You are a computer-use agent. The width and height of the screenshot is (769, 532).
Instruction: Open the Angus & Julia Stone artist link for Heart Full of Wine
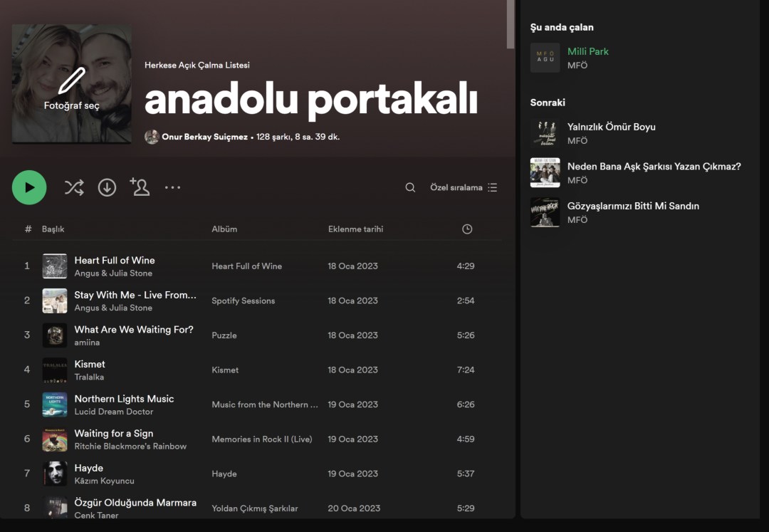[x=113, y=273]
